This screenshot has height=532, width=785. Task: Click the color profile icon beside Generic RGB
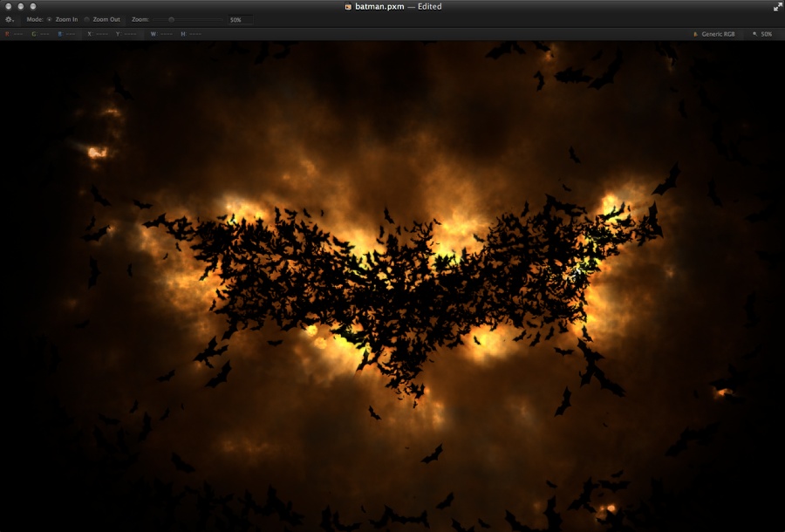click(x=695, y=34)
